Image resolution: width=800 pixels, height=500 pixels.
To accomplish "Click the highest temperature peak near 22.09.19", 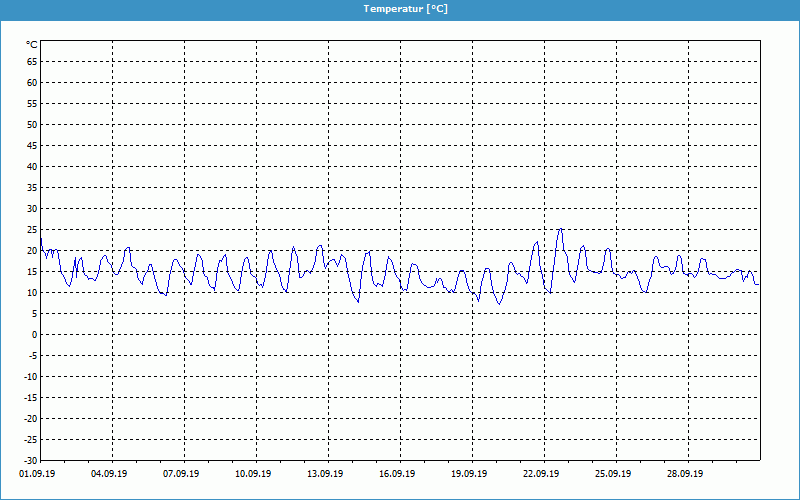I will click(x=560, y=229).
